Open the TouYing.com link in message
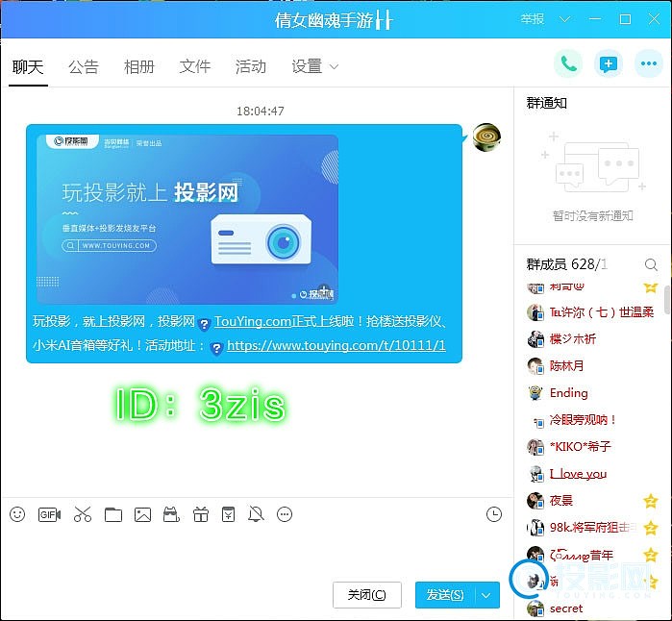The image size is (672, 621). tap(253, 321)
